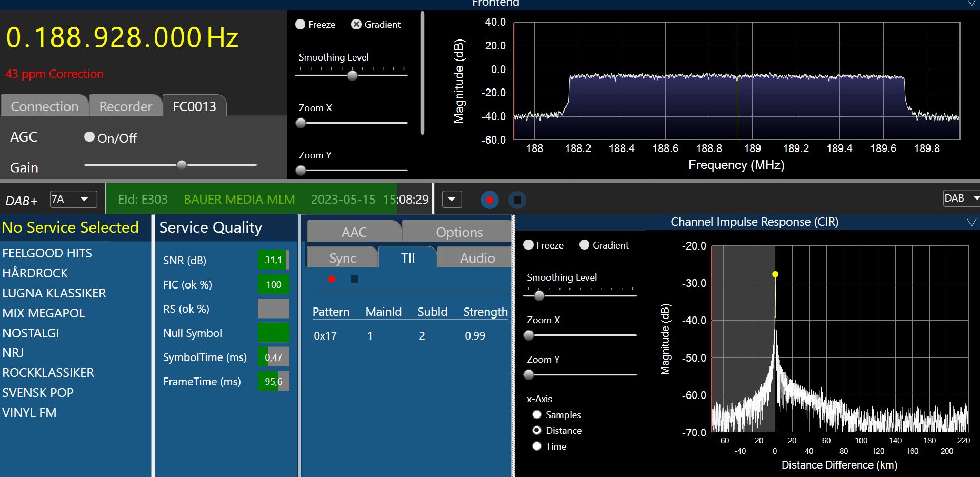This screenshot has height=477, width=980.
Task: Enable Freeze in the Frontend spectrum
Action: [x=301, y=25]
